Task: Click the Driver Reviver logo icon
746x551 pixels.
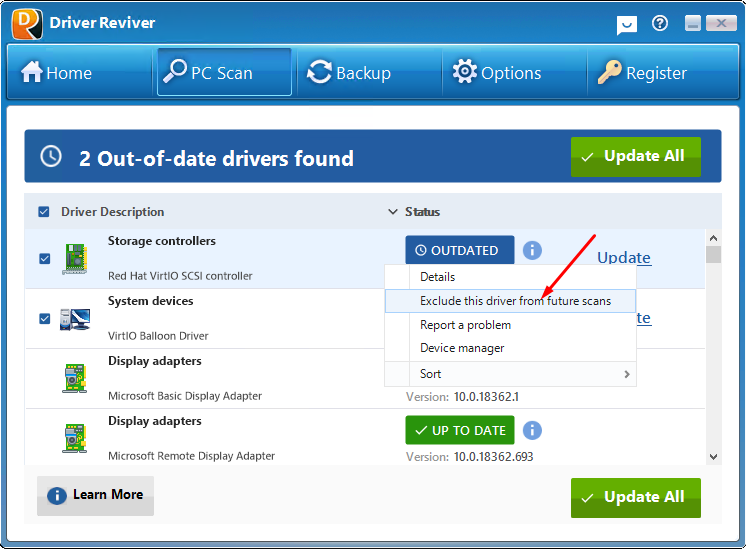Action: click(27, 24)
